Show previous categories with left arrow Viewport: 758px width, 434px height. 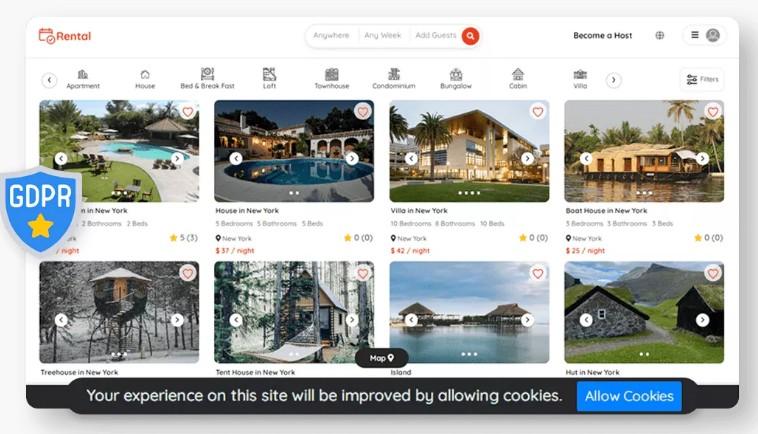49,80
